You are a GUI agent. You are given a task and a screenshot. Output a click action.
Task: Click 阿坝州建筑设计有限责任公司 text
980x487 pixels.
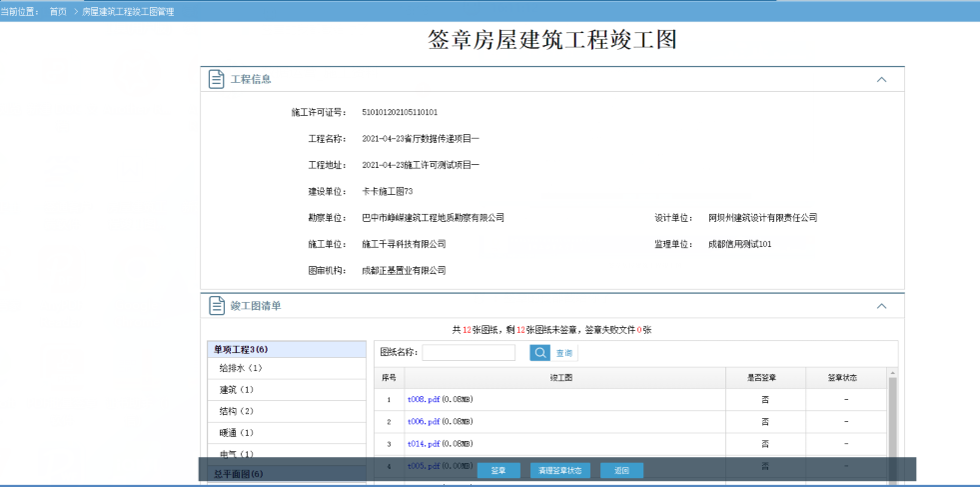point(763,218)
